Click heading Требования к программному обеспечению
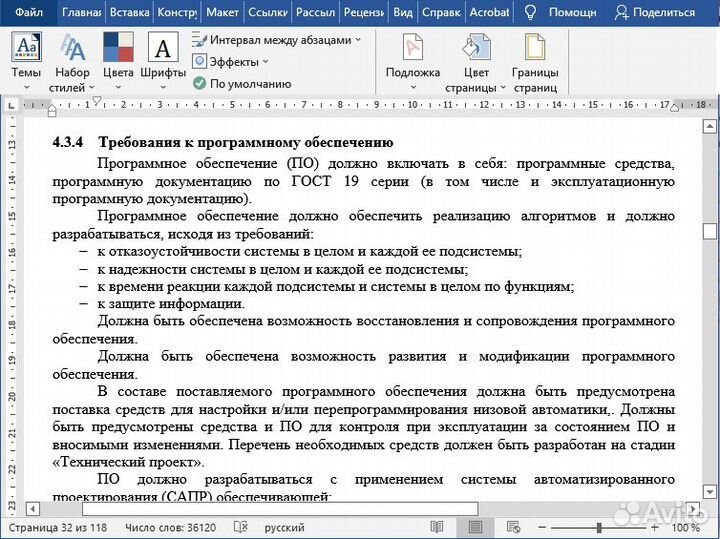This screenshot has height=539, width=720. point(246,142)
